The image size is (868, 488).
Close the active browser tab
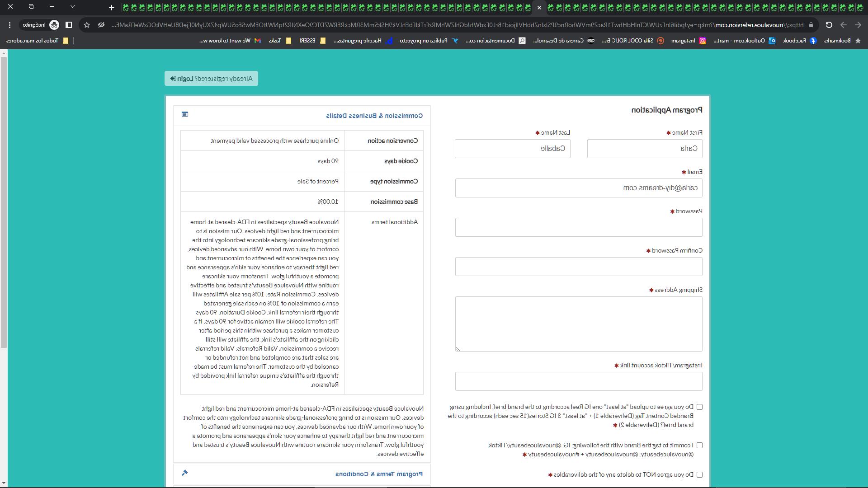pos(539,8)
